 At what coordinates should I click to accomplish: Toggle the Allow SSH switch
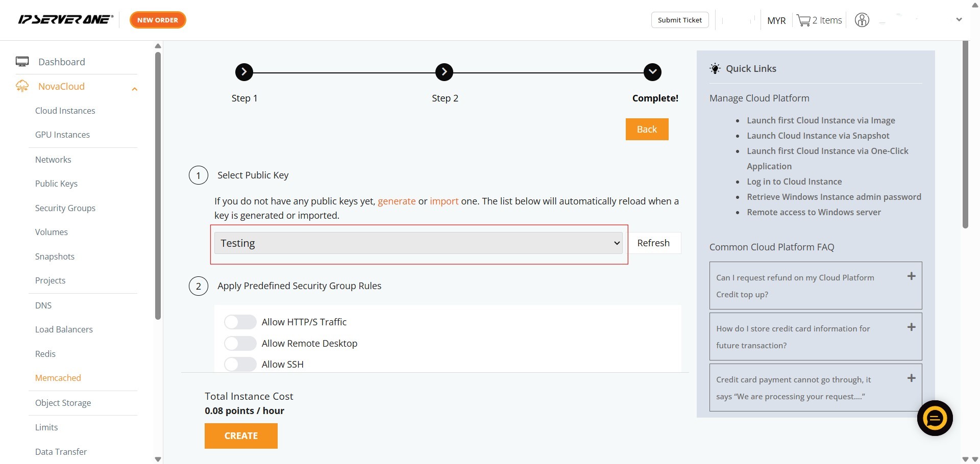point(240,364)
